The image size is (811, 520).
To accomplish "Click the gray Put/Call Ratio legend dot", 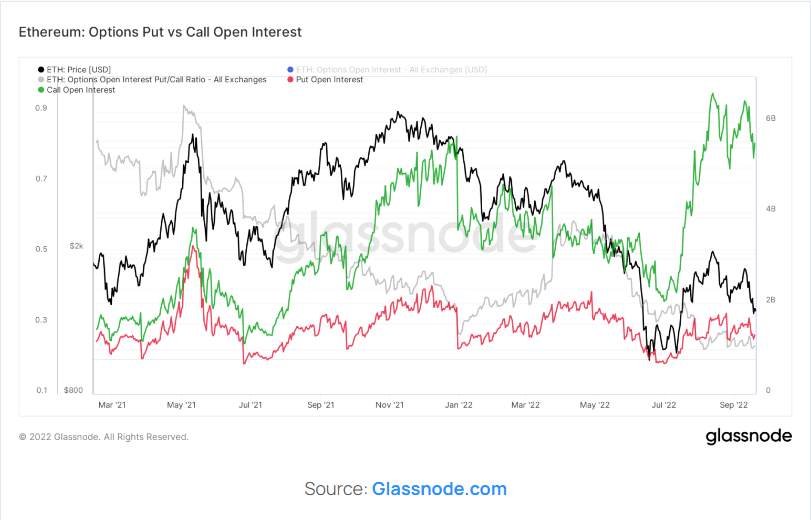I will tap(41, 79).
